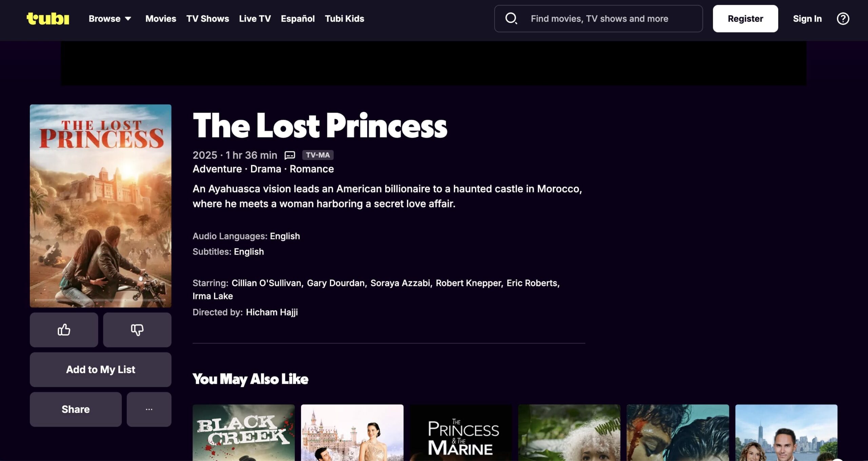Screen dimensions: 868x461
Task: Click the closed captions icon
Action: [x=290, y=155]
